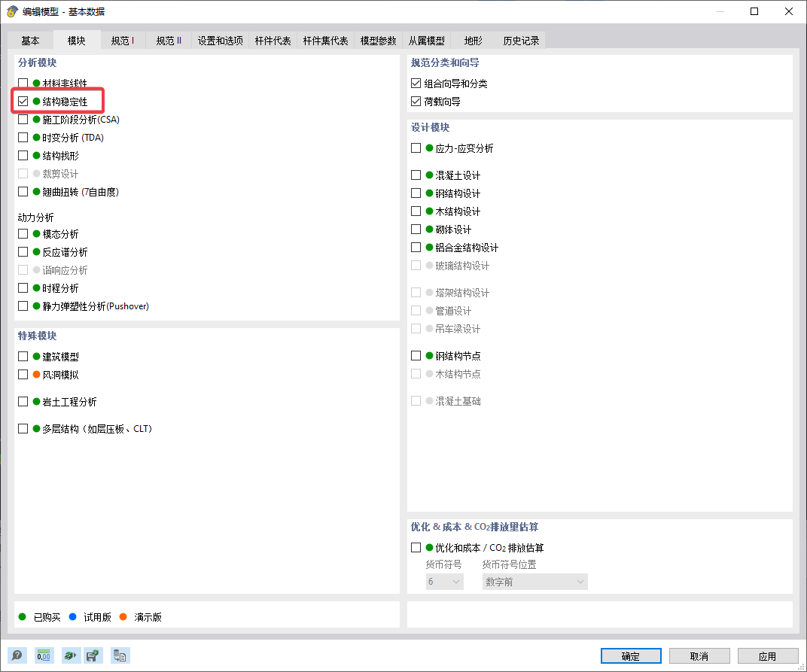This screenshot has height=672, width=807.
Task: Enable 时程分析 checkbox
Action: coord(23,287)
